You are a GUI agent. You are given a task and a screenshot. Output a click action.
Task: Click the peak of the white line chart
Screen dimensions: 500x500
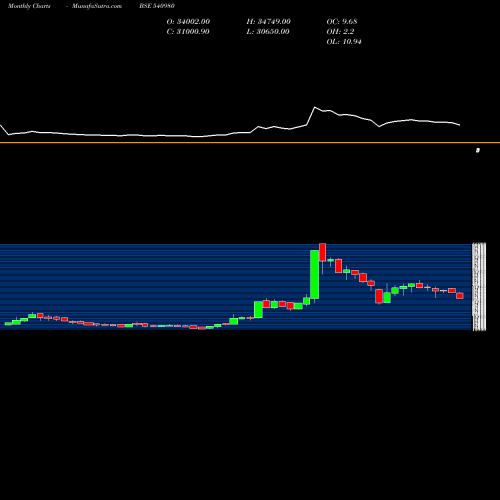[x=315, y=107]
